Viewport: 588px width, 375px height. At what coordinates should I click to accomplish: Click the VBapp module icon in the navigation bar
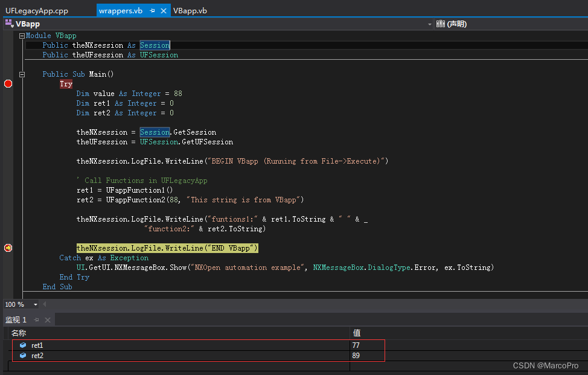8,23
